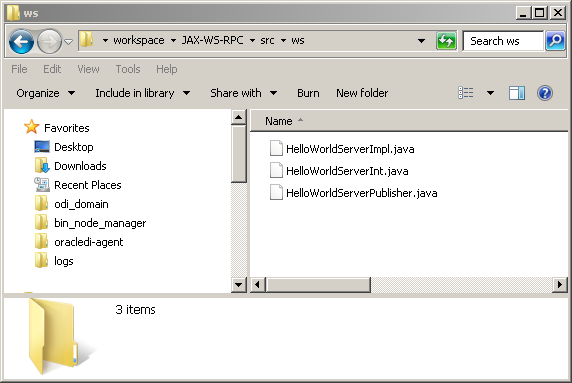Select workspace in the address path
The height and width of the screenshot is (383, 572).
(x=139, y=40)
